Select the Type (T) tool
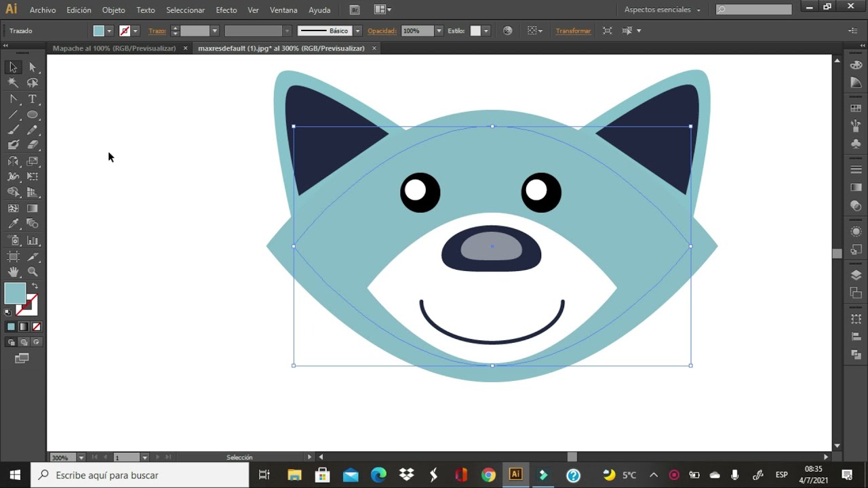The width and height of the screenshot is (868, 488). [32, 99]
